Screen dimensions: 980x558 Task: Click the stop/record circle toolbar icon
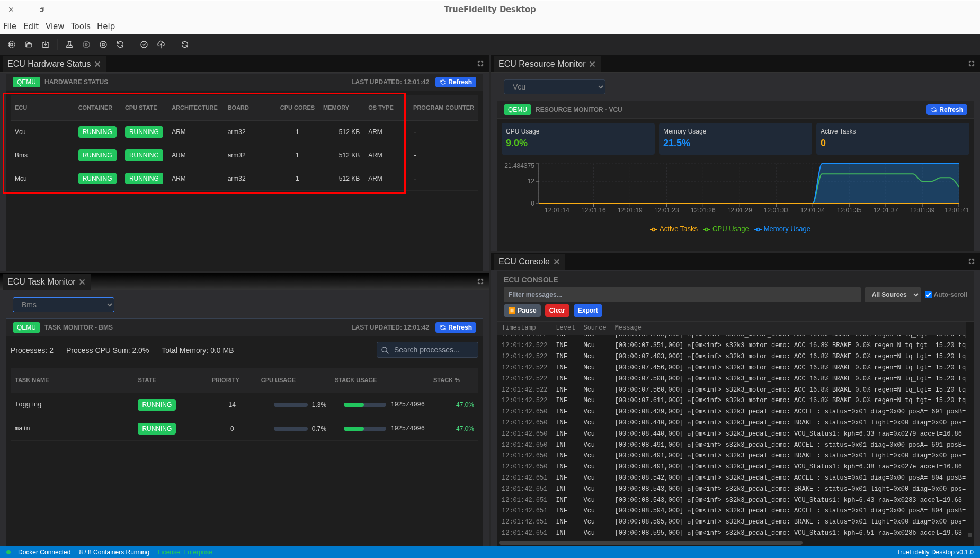[x=103, y=45]
